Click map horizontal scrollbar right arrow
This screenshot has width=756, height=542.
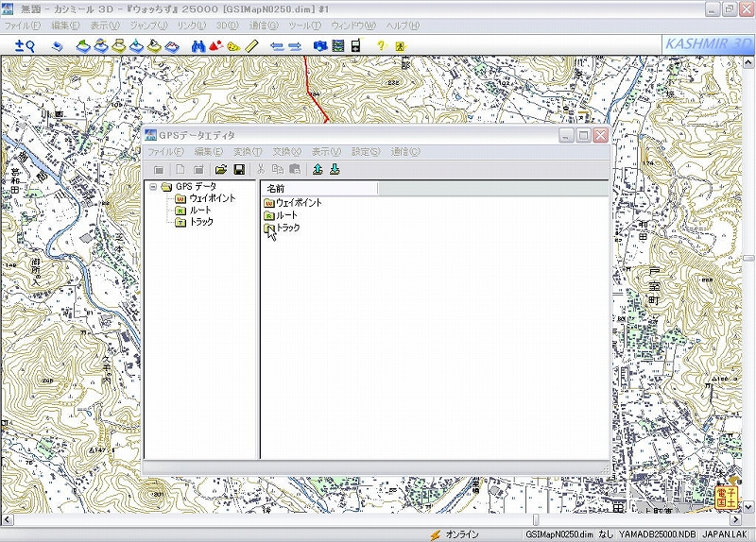tap(736, 520)
